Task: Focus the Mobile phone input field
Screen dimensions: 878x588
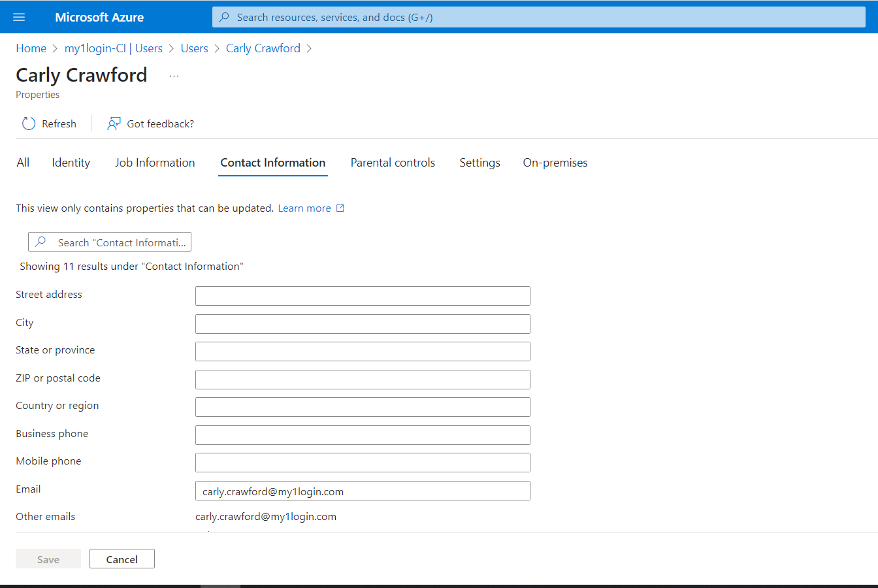Action: point(363,463)
